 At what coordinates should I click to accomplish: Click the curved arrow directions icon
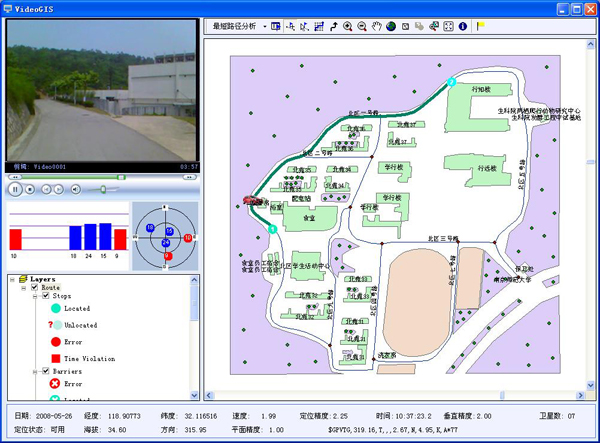point(333,26)
